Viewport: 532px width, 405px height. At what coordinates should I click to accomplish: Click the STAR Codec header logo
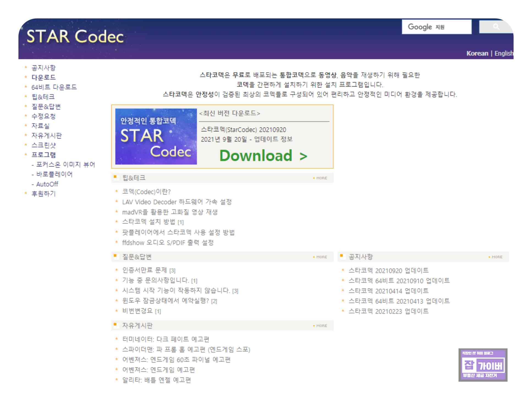tap(75, 37)
